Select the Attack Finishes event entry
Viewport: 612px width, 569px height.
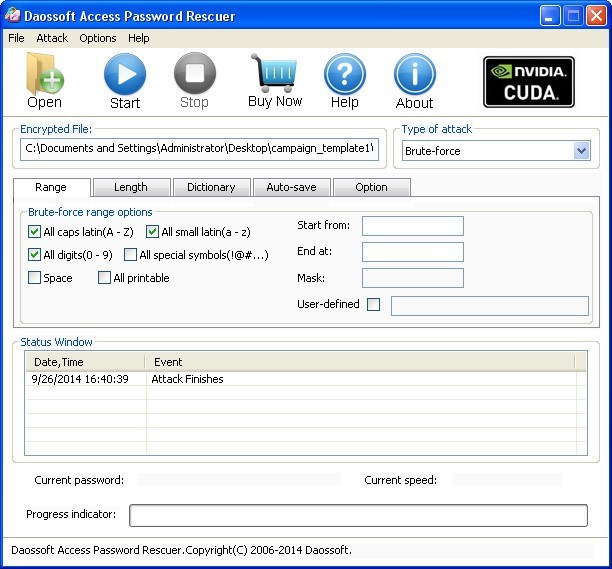tap(187, 379)
